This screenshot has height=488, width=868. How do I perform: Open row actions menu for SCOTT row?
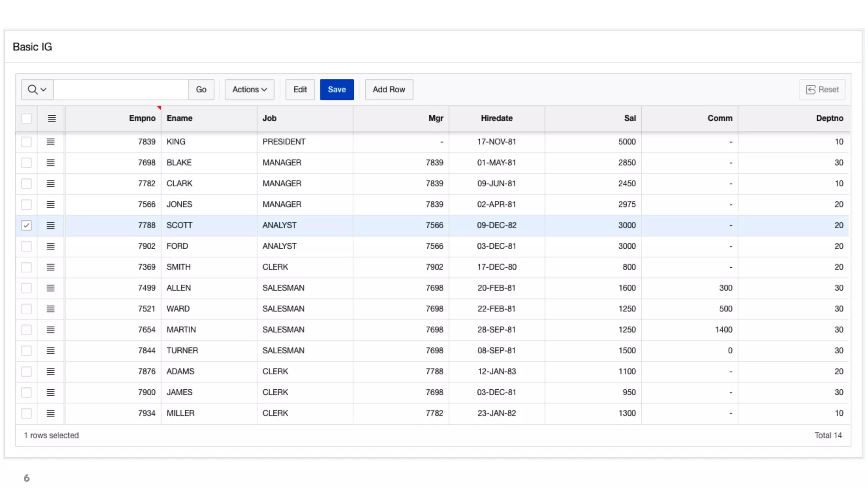[50, 225]
